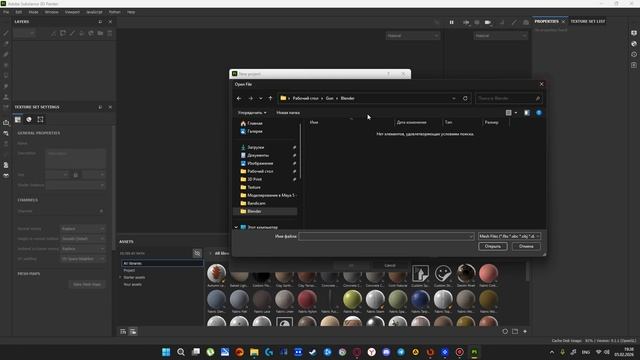The height and width of the screenshot is (360, 640).
Task: Click the camera icon in viewport toolbar
Action: tap(488, 22)
